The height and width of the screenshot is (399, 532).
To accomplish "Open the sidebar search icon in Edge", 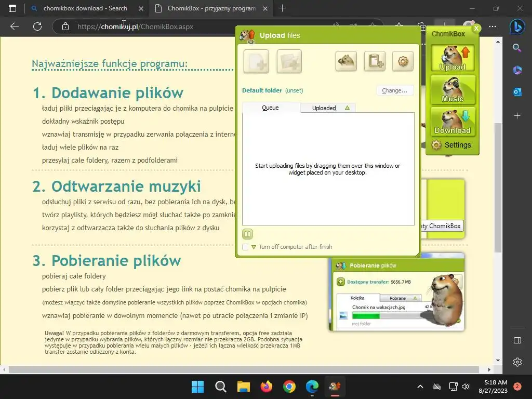I will (x=517, y=48).
